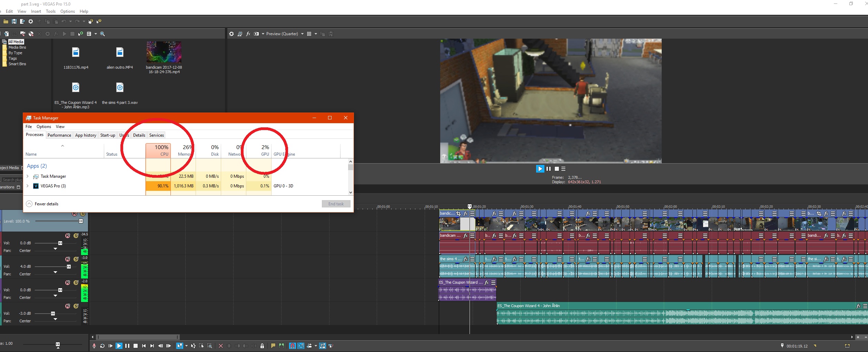
Task: Open Tools menu in VEGAS Pro
Action: (51, 11)
